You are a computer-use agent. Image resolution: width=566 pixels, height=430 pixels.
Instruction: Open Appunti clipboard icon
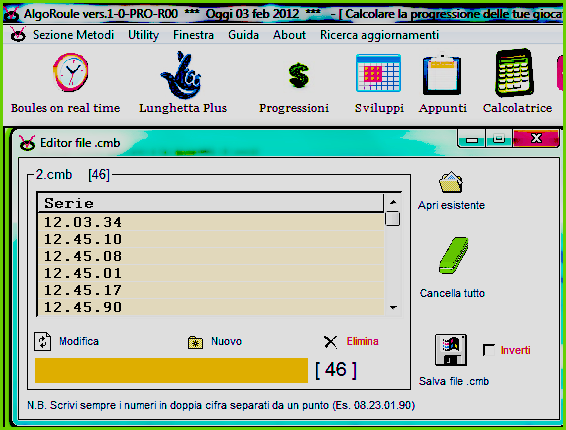coord(442,74)
